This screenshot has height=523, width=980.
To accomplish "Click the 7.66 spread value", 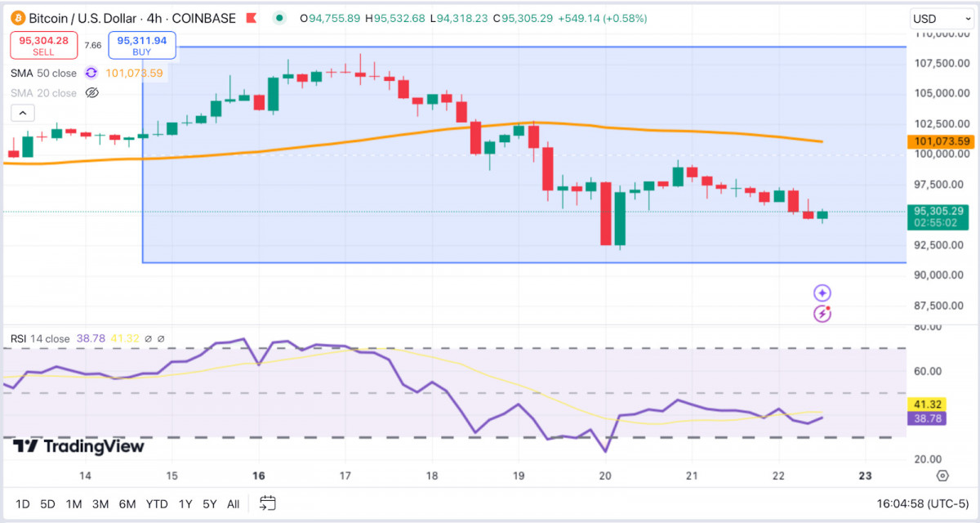I will pyautogui.click(x=92, y=45).
